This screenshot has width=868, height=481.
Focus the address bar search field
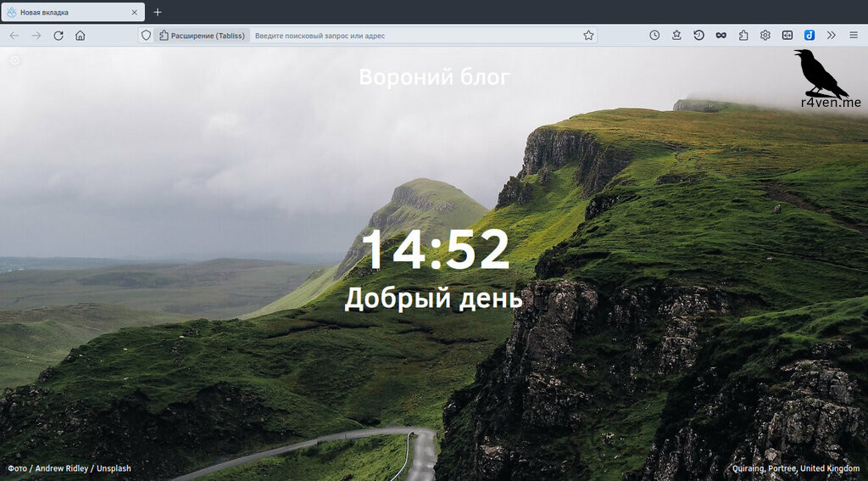click(407, 36)
